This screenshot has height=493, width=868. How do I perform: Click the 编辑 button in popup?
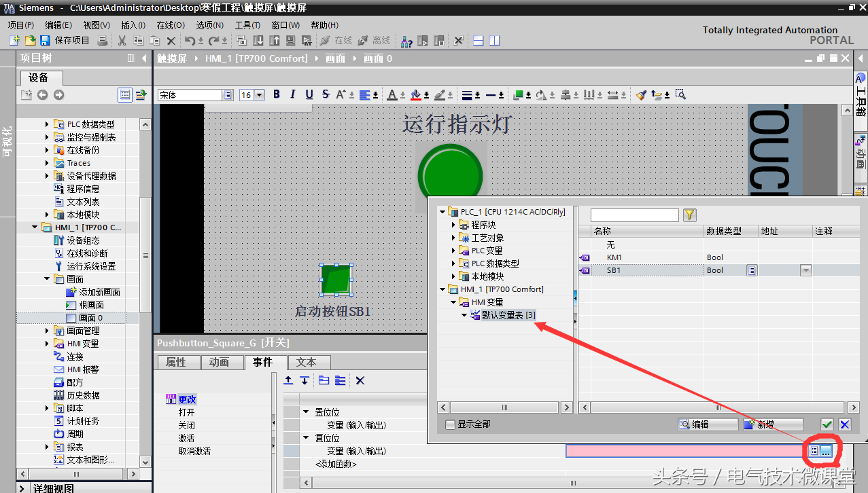708,424
